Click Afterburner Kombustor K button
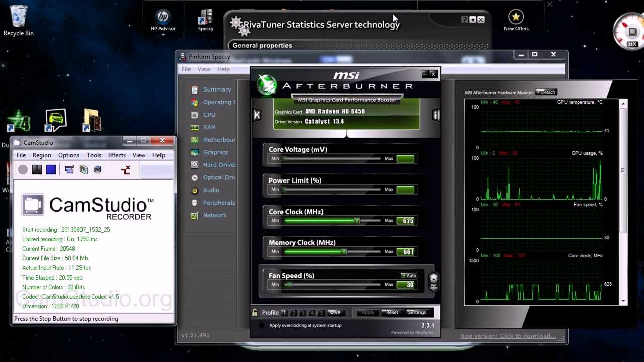This screenshot has height=362, width=644. point(257,115)
